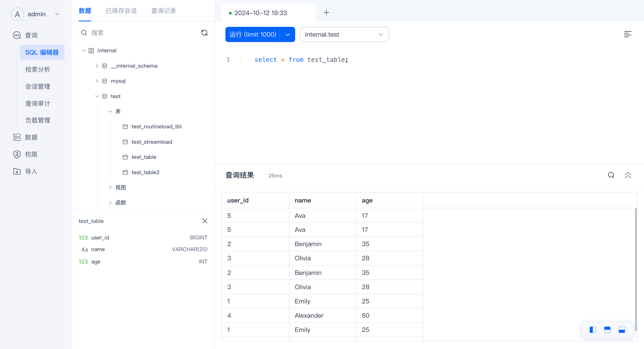Open the run button's dropdown arrow

[288, 35]
